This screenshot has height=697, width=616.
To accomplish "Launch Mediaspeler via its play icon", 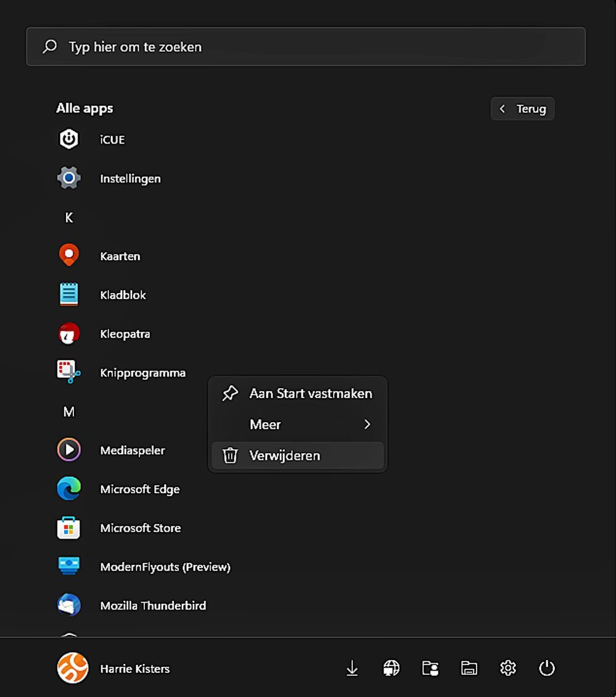I will [x=69, y=449].
